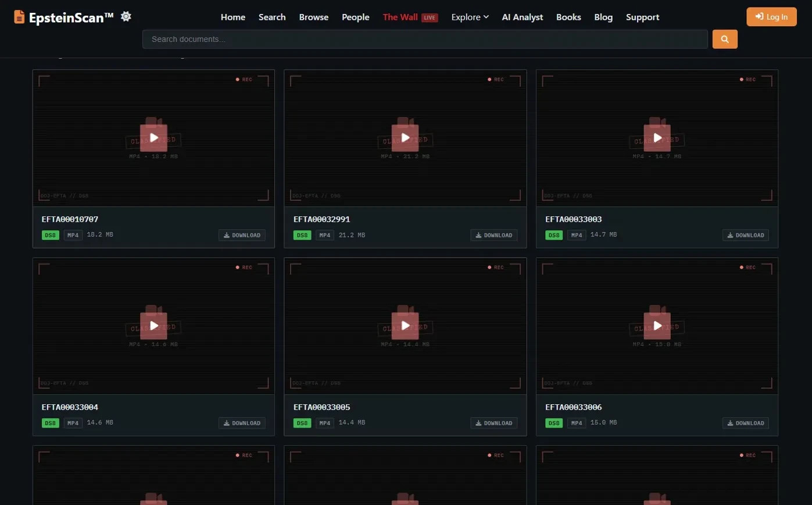Screen dimensions: 812x505
Task: Download EFTA00033003 MP4
Action: click(745, 235)
